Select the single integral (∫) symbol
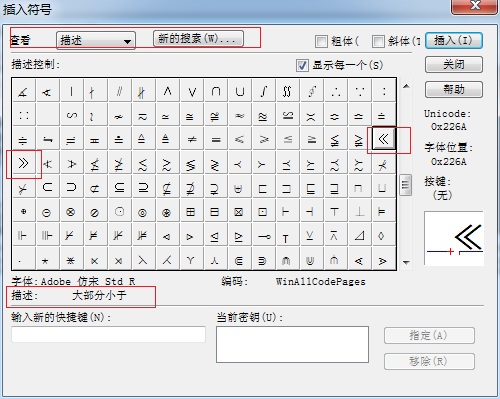 tap(264, 91)
